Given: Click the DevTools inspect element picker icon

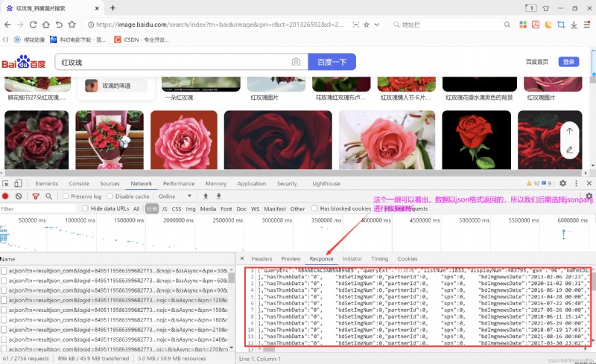Looking at the screenshot, I should pyautogui.click(x=5, y=184).
